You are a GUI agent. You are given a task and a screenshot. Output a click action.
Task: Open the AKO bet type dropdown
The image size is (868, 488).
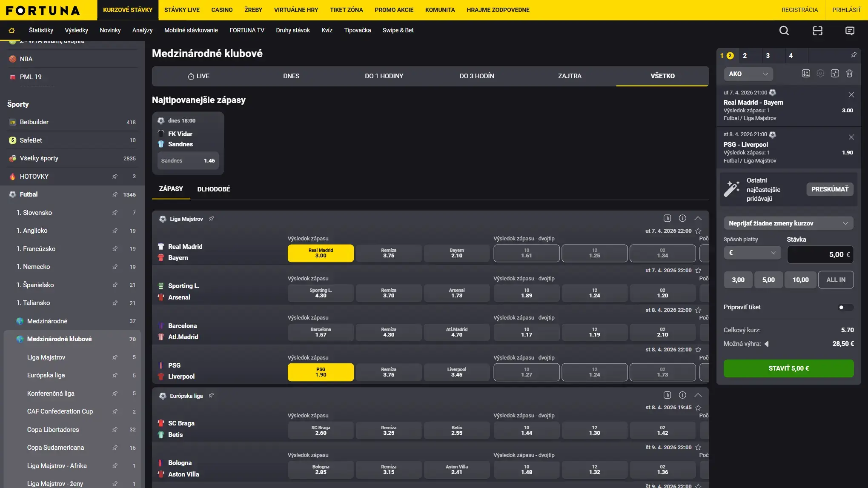(x=748, y=74)
